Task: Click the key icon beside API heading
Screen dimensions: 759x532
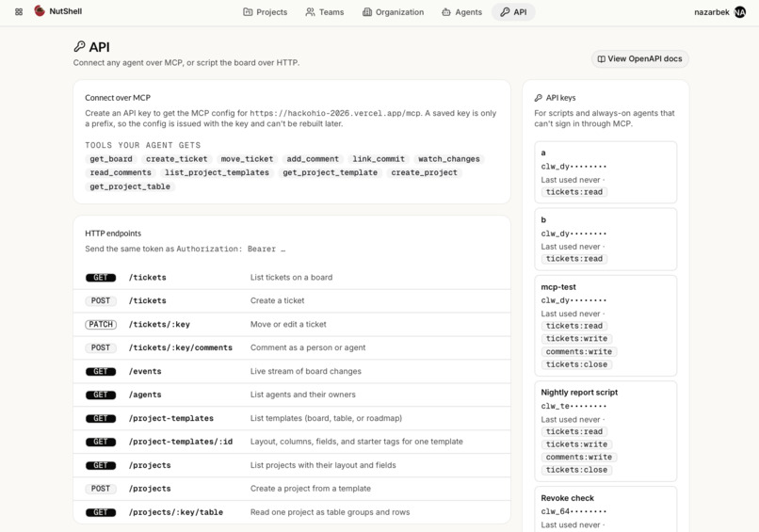Action: pyautogui.click(x=79, y=46)
